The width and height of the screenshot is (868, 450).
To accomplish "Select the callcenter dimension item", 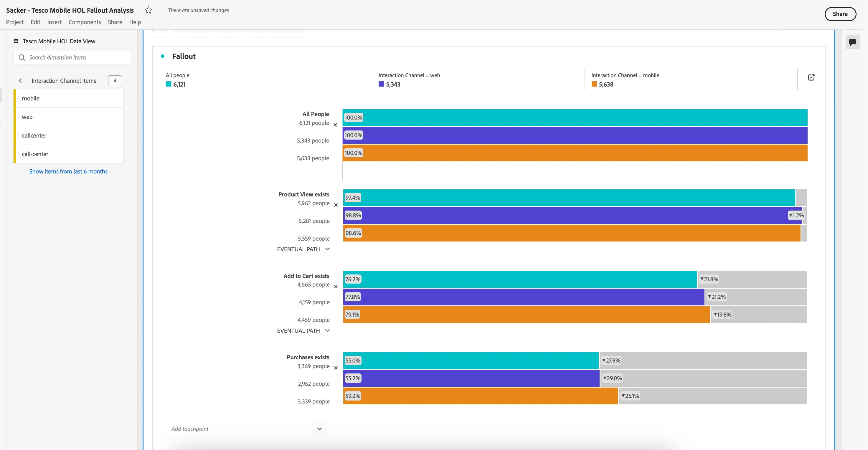I will (x=69, y=135).
